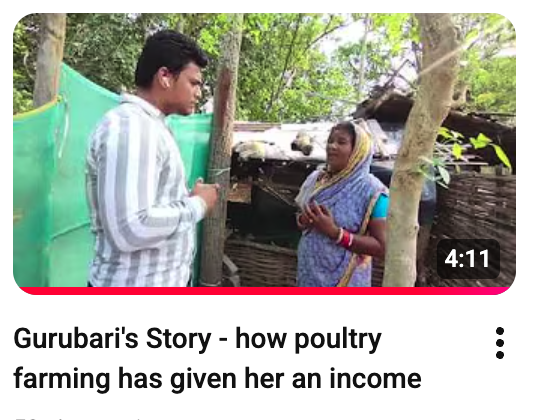
Task: Click the word "poultry" in the title
Action: point(338,340)
